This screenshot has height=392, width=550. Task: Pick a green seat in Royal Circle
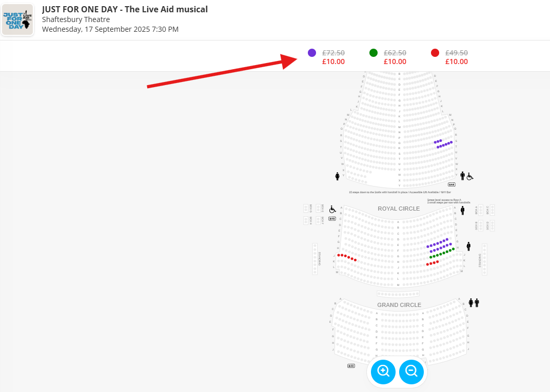[x=441, y=254]
